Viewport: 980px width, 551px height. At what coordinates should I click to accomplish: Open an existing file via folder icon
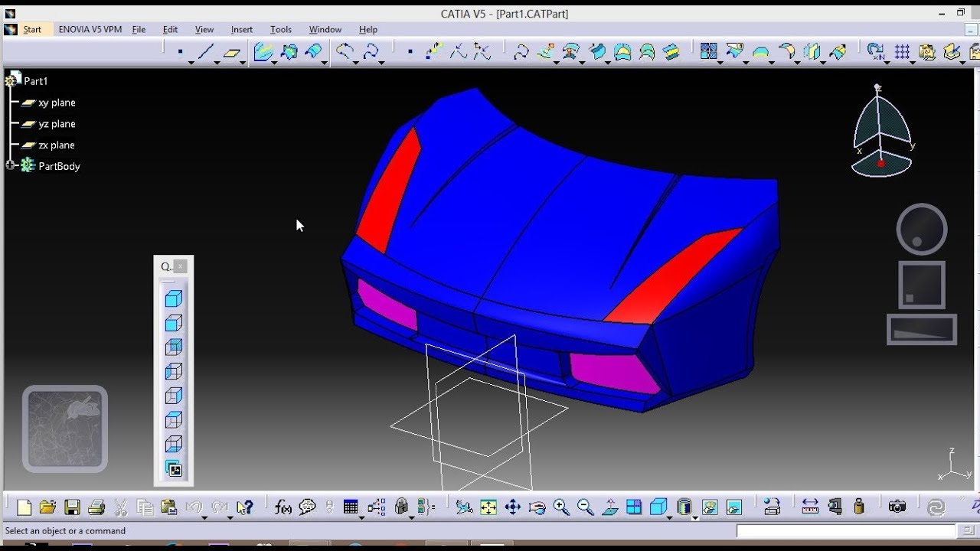pos(47,507)
